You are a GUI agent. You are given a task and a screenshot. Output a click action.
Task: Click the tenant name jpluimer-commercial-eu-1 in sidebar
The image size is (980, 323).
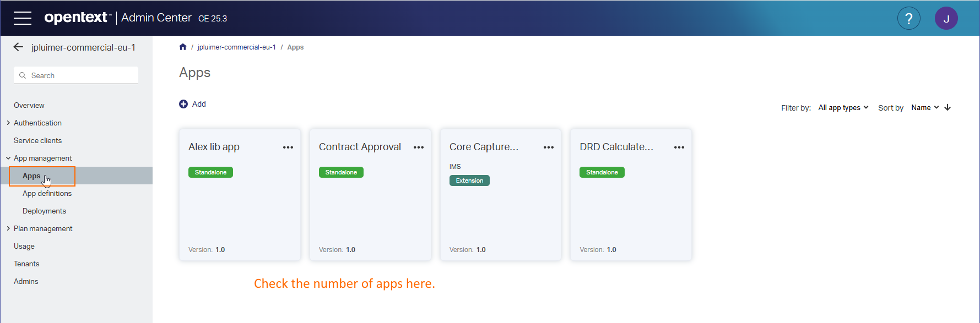83,47
